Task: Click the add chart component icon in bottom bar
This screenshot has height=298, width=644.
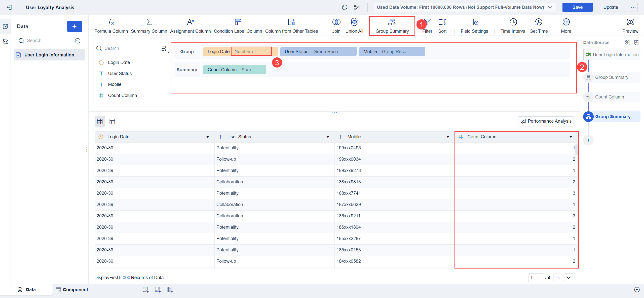Action: [145, 290]
